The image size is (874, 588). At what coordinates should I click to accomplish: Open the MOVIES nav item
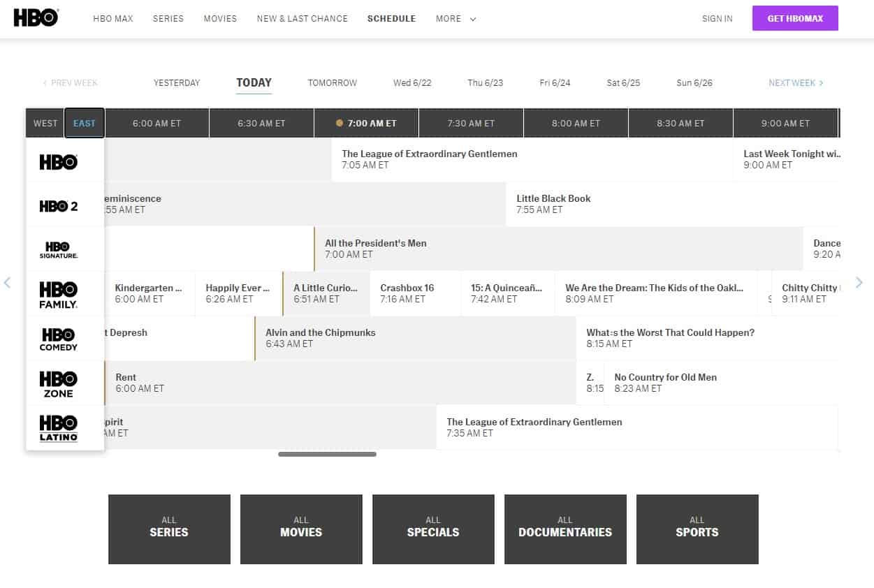pyautogui.click(x=220, y=19)
